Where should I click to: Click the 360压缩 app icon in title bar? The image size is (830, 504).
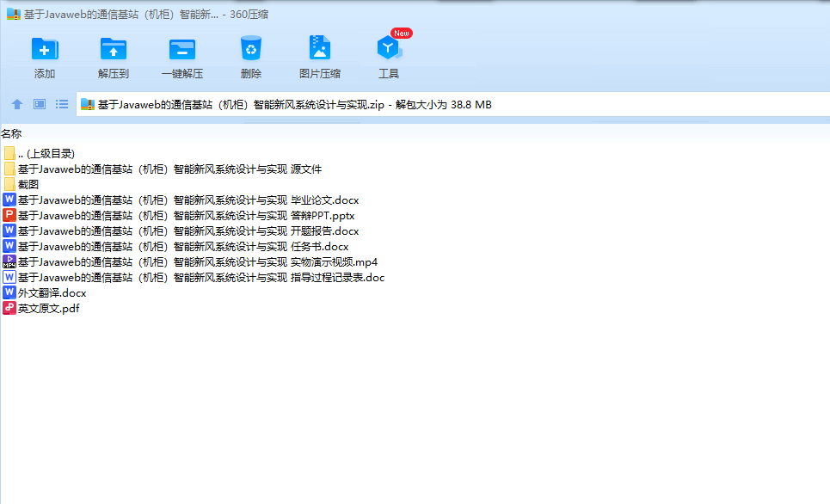13,15
